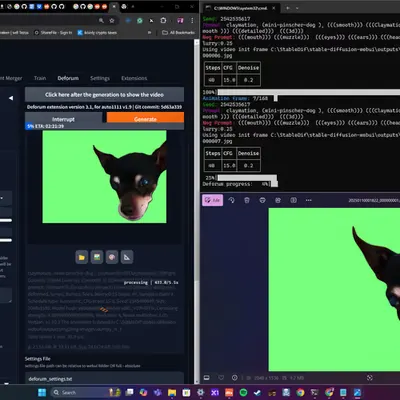
Task: Open the Chrome extensions puzzle icon
Action: tap(163, 21)
